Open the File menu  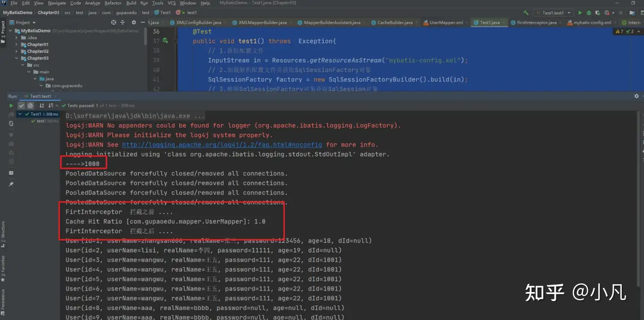(x=14, y=3)
